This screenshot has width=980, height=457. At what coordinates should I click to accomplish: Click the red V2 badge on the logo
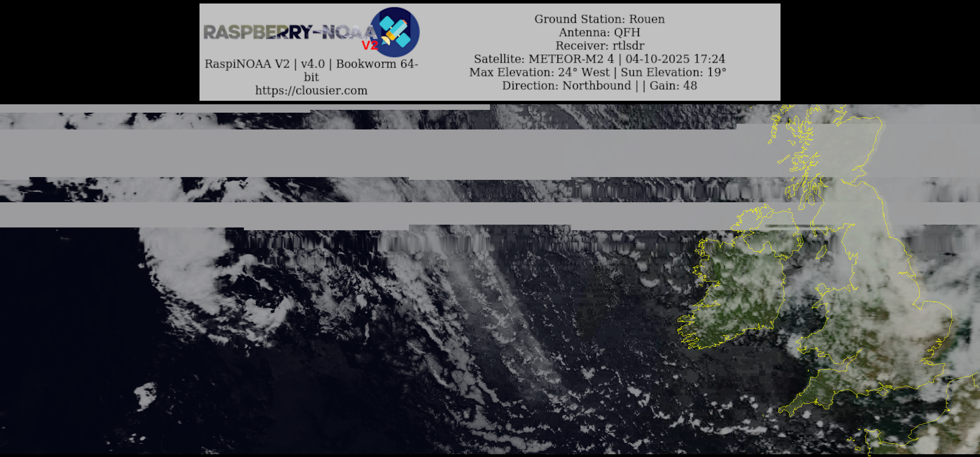tap(369, 45)
